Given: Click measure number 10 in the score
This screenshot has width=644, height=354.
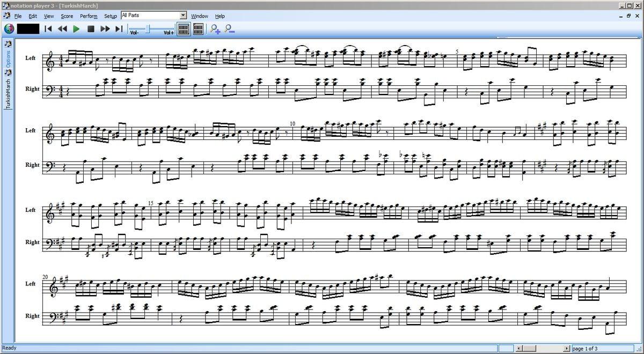Looking at the screenshot, I should pyautogui.click(x=292, y=123).
